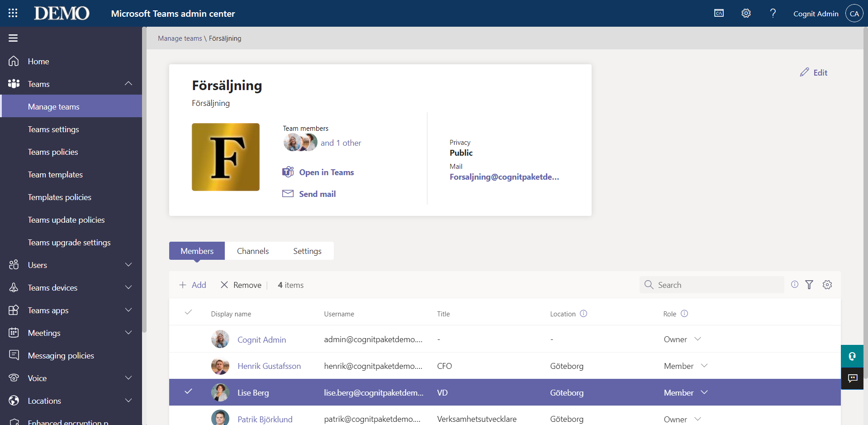Screen dimensions: 868x425
Task: Switch to the Settings tab
Action: [x=307, y=251]
